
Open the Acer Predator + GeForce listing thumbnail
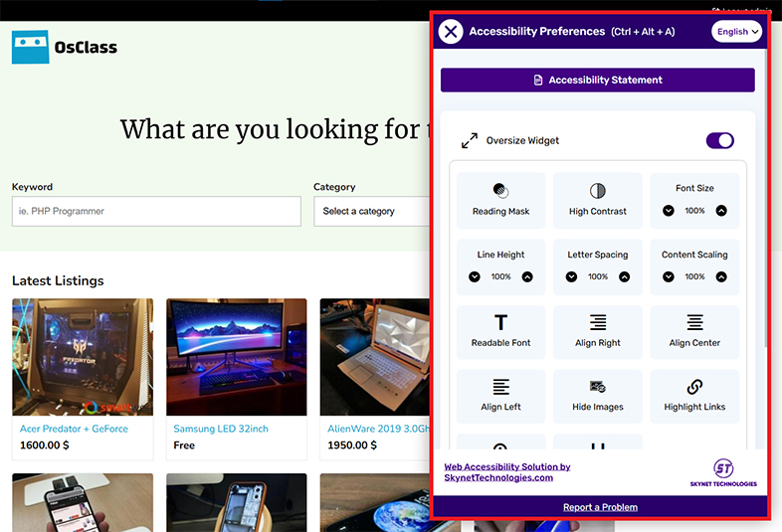point(83,357)
